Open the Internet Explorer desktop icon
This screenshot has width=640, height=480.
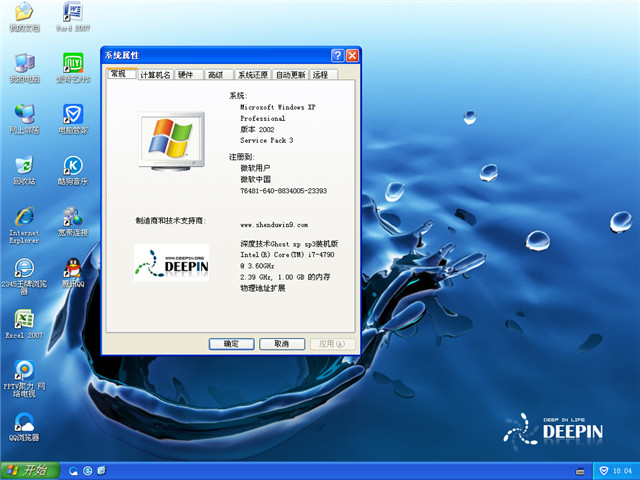(x=24, y=225)
